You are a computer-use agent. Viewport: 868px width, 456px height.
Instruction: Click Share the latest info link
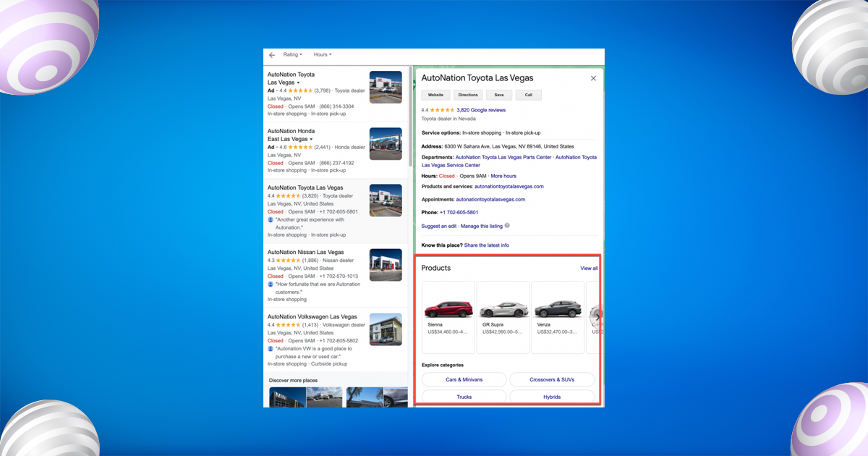pos(487,245)
